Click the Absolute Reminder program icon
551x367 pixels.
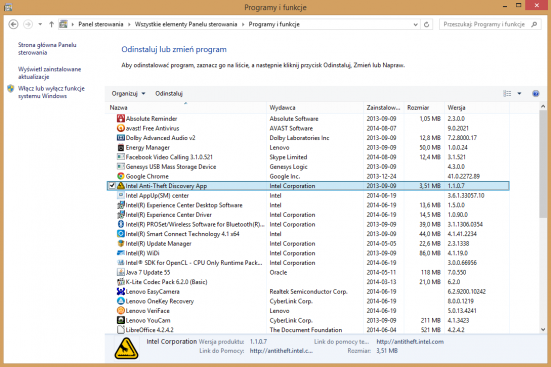click(x=121, y=118)
